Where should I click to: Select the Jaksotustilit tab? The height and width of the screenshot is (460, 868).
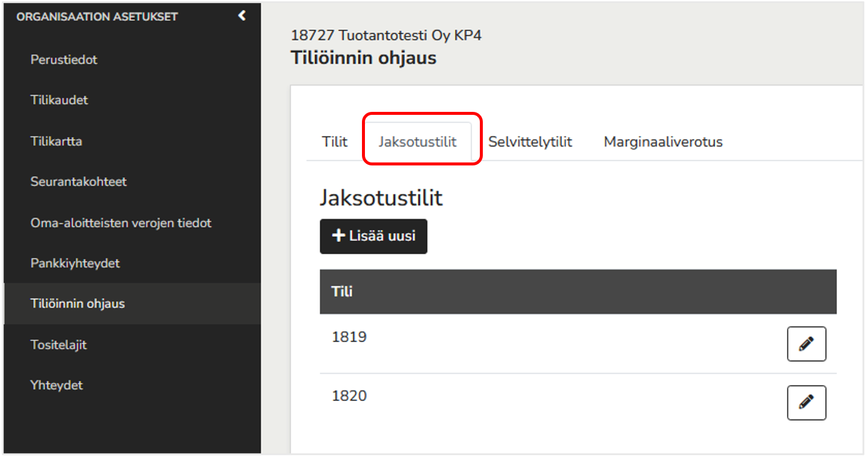[418, 142]
